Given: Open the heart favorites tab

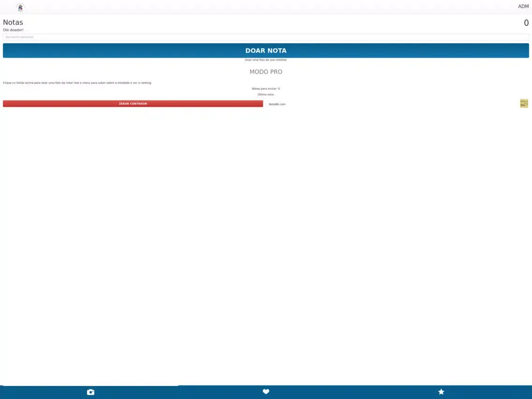Looking at the screenshot, I should click(x=266, y=392).
